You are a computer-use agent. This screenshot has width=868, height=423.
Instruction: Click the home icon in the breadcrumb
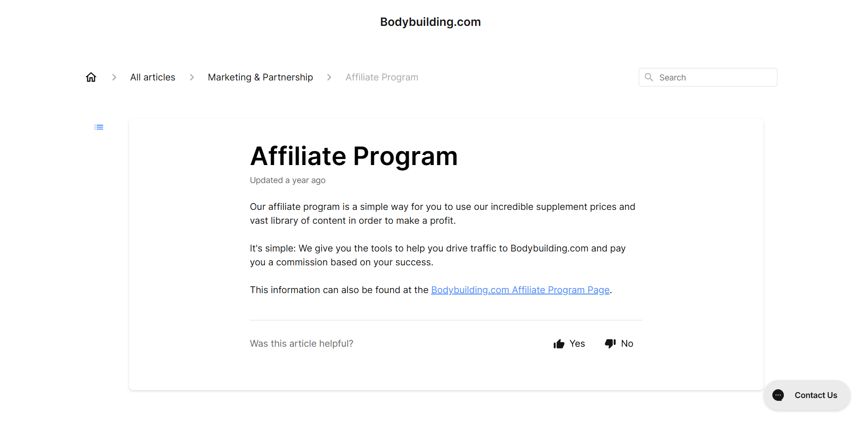point(91,77)
